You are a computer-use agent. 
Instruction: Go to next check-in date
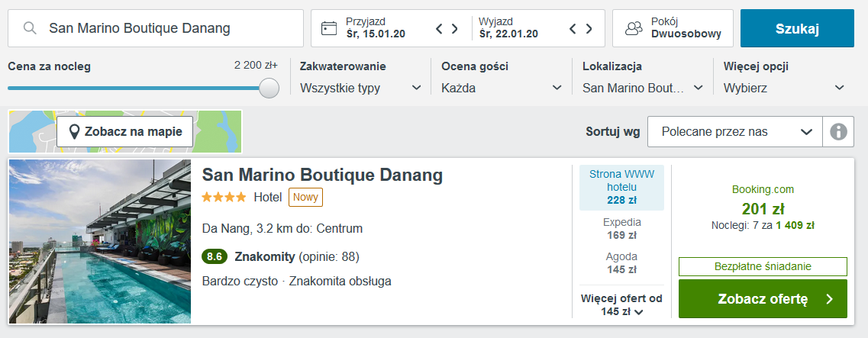455,28
